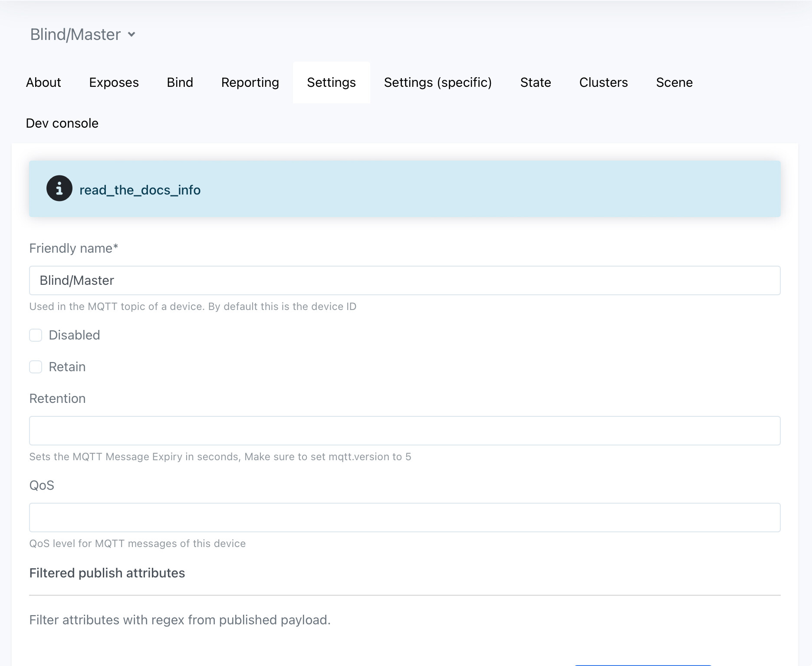Switch to the Scene tab
Image resolution: width=812 pixels, height=666 pixels.
click(x=674, y=82)
